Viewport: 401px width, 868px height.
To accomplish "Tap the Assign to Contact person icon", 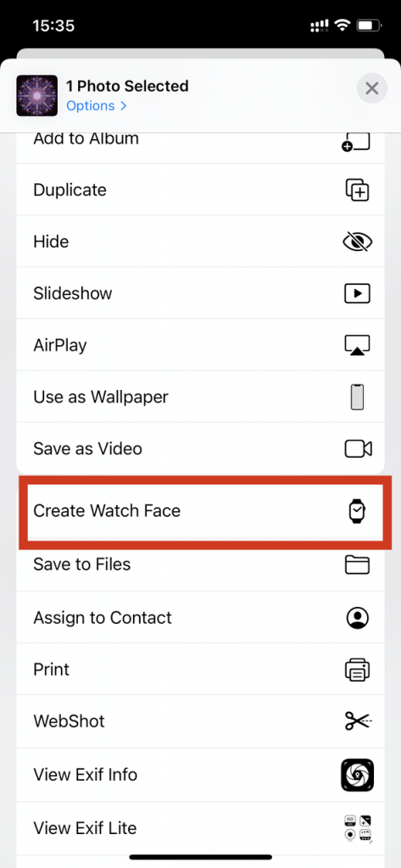I will click(x=357, y=617).
